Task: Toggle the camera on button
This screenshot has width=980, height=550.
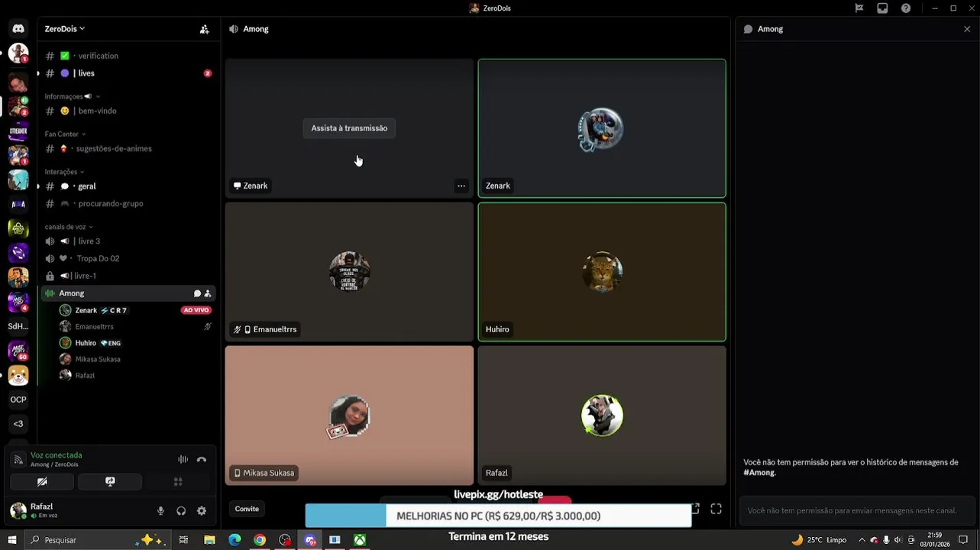Action: 42,482
